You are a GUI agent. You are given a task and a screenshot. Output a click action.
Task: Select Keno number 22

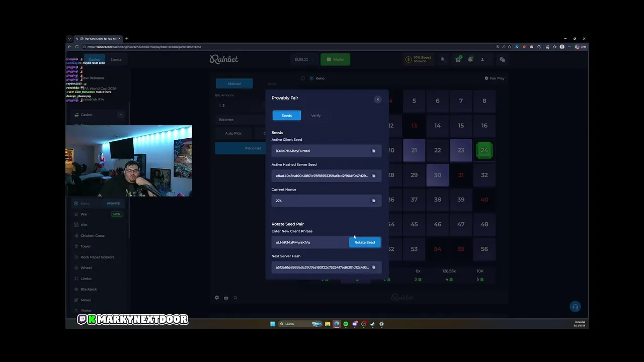tap(437, 150)
